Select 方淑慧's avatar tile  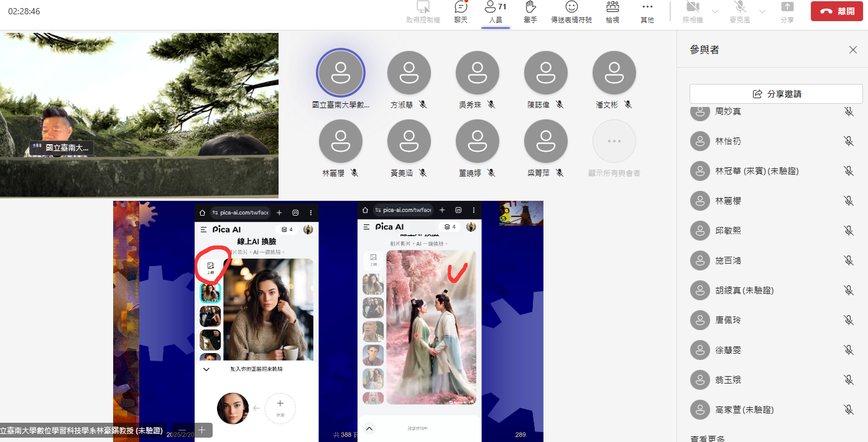[409, 73]
